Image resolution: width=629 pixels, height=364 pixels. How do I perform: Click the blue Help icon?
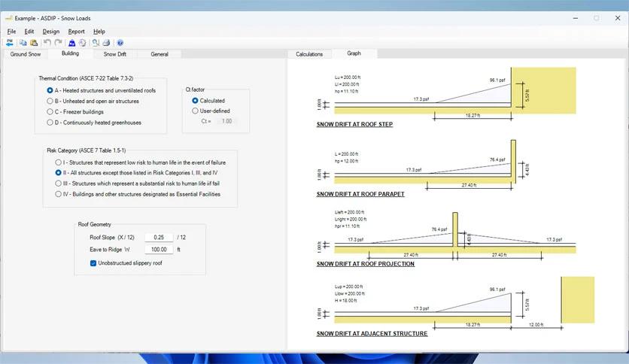[120, 43]
